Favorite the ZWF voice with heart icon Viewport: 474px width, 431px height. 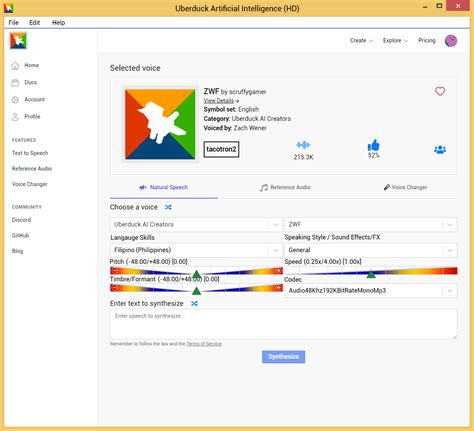pos(440,91)
